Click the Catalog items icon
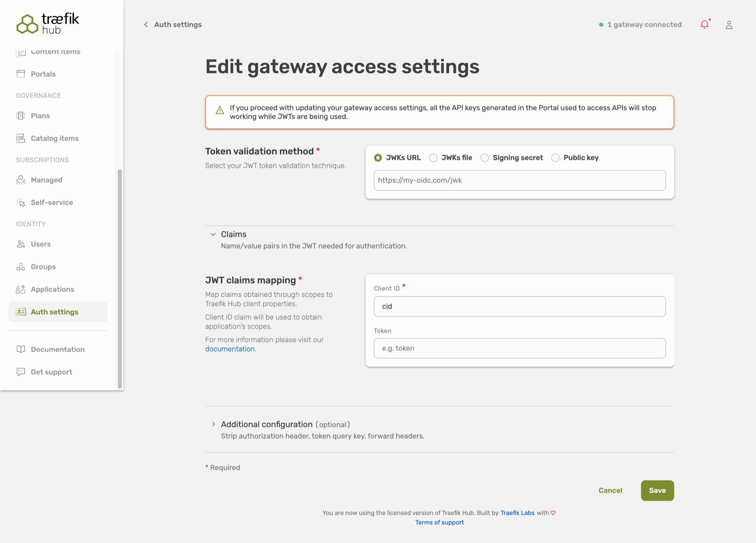The image size is (756, 543). tap(21, 138)
